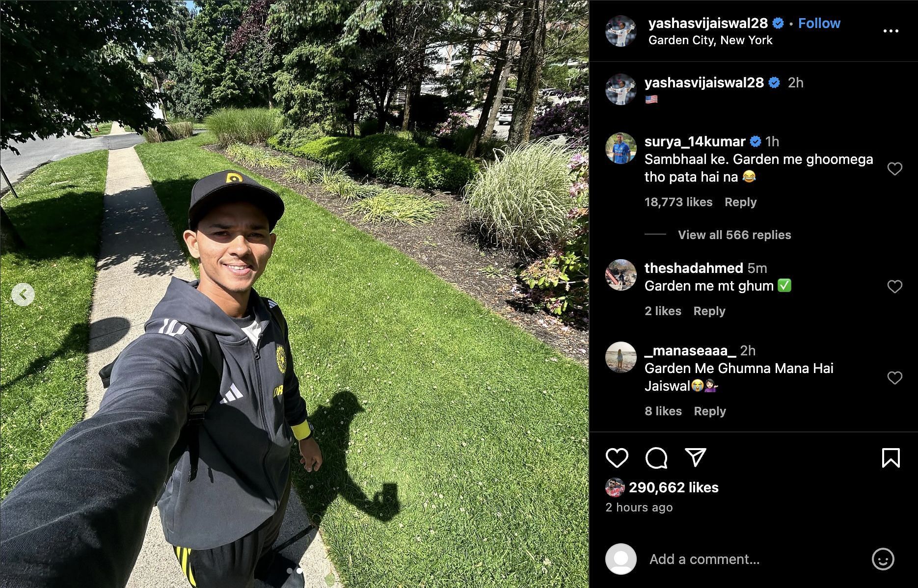
Task: Reply to theshadahmed's comment
Action: pyautogui.click(x=709, y=311)
